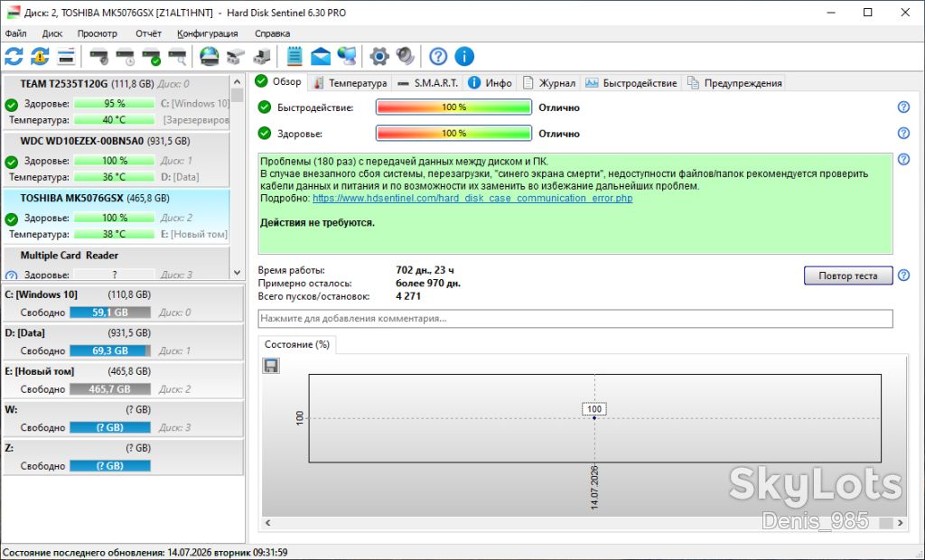Image resolution: width=925 pixels, height=560 pixels.
Task: Switch to the Инфо tab
Action: (x=491, y=83)
